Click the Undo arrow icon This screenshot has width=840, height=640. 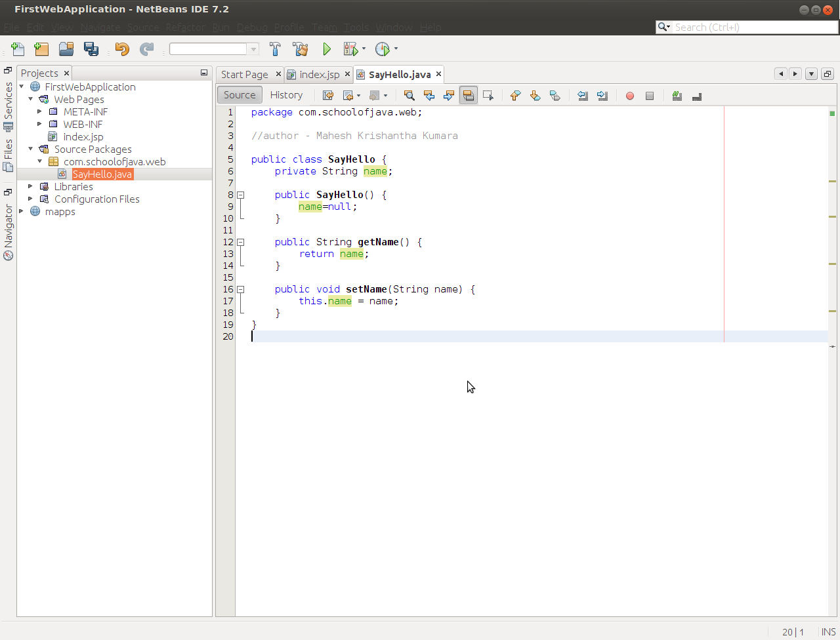click(x=122, y=49)
